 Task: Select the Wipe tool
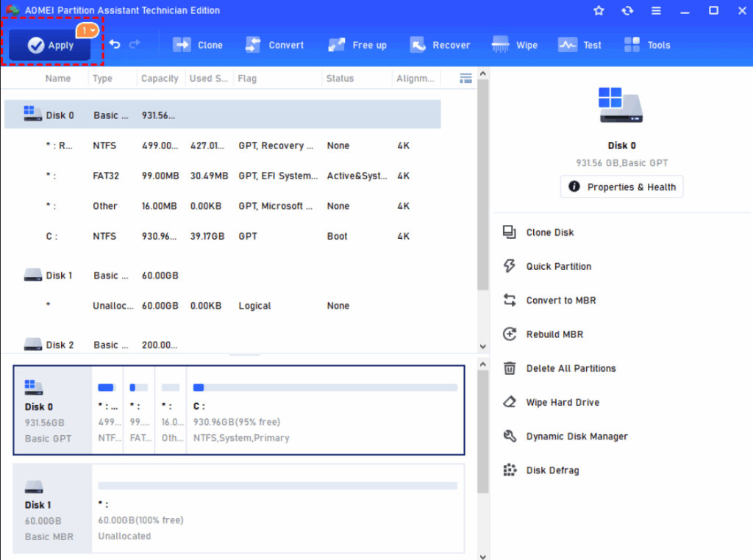(x=514, y=44)
